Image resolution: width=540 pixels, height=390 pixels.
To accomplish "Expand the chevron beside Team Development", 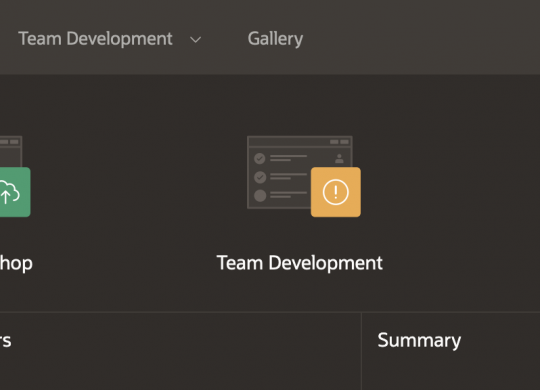I will 196,40.
